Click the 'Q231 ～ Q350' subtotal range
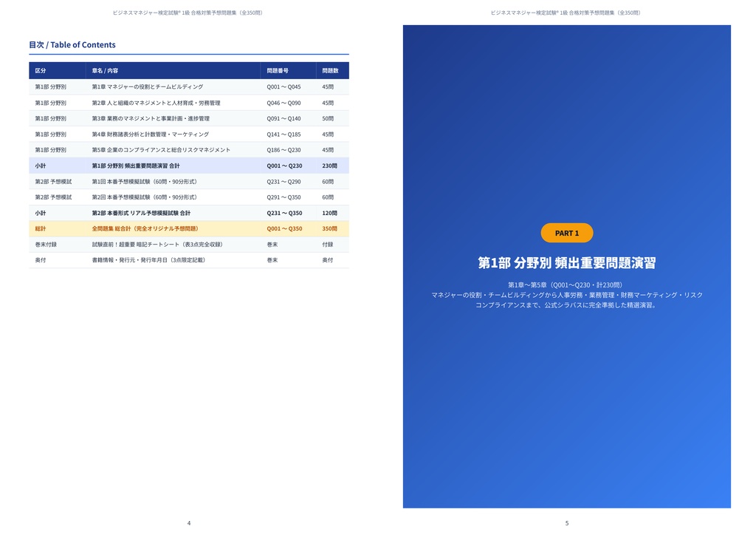This screenshot has width=756, height=535. [284, 213]
